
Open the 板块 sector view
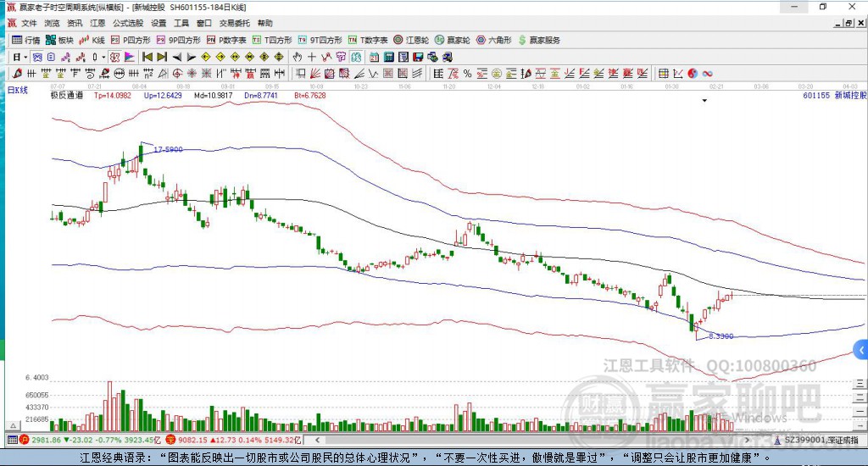tap(59, 40)
